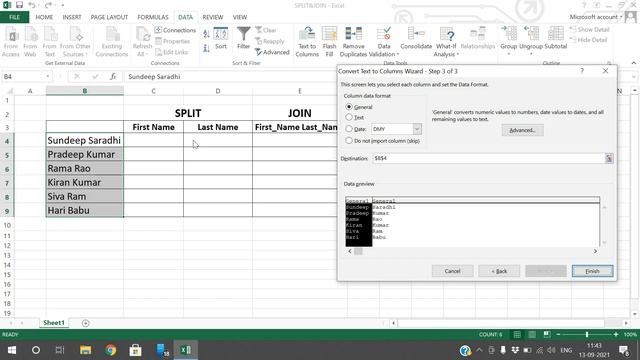Switch to the INSERT tab
The image size is (640, 360).
(x=72, y=17)
